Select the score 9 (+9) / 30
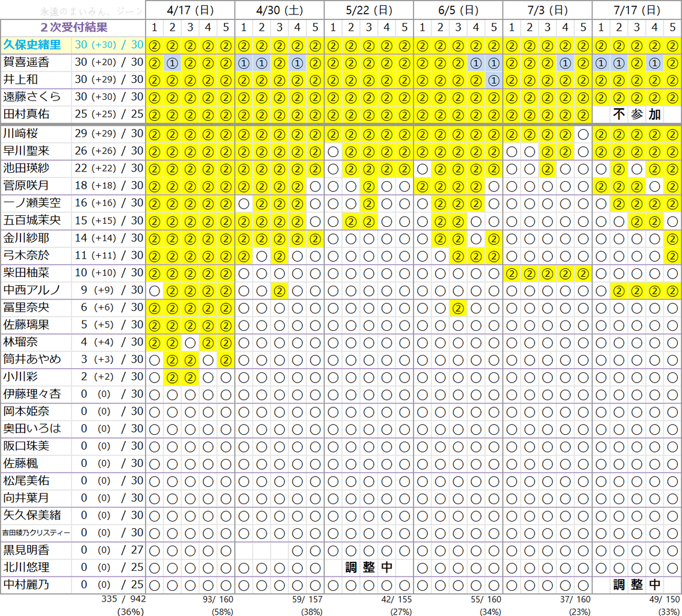682x616 pixels. point(112,290)
